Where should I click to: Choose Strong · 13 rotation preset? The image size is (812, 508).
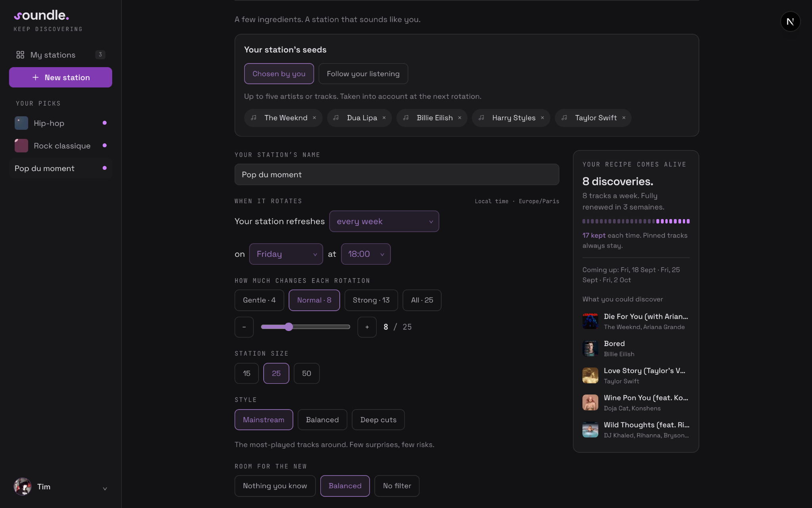[x=371, y=300]
